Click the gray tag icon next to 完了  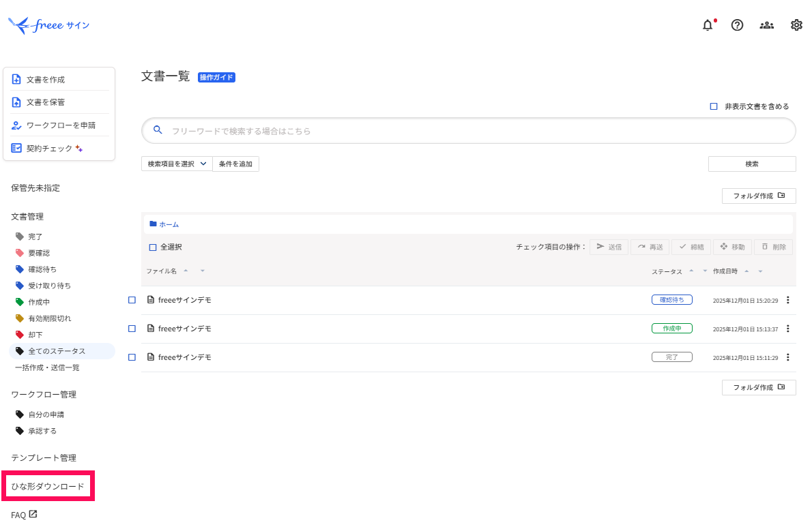pyautogui.click(x=20, y=237)
